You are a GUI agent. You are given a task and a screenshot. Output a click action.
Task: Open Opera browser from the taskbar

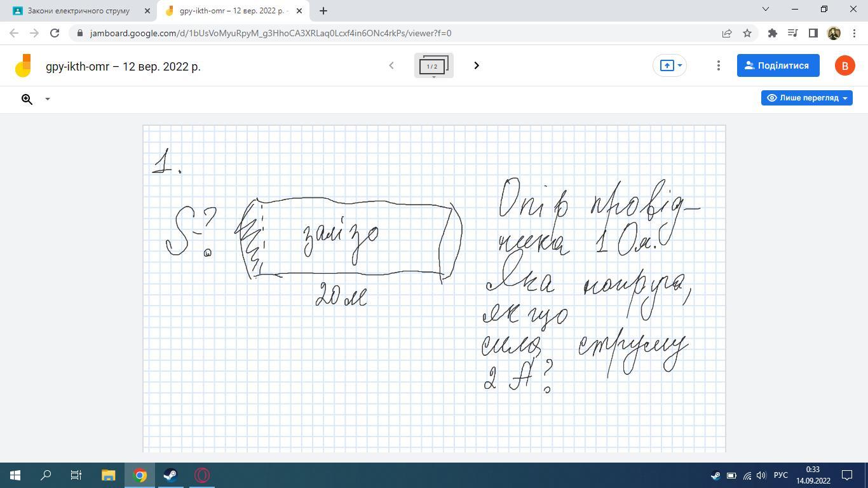pos(202,475)
